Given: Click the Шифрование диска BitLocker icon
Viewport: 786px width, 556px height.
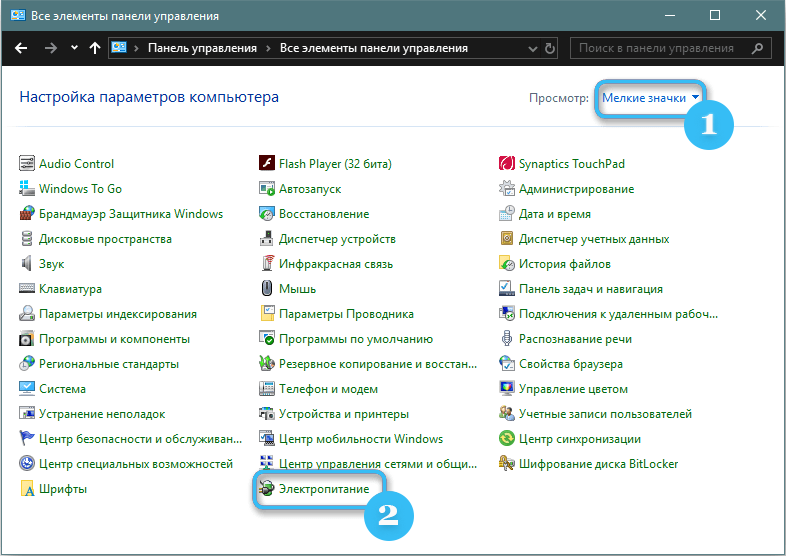Looking at the screenshot, I should tap(507, 464).
